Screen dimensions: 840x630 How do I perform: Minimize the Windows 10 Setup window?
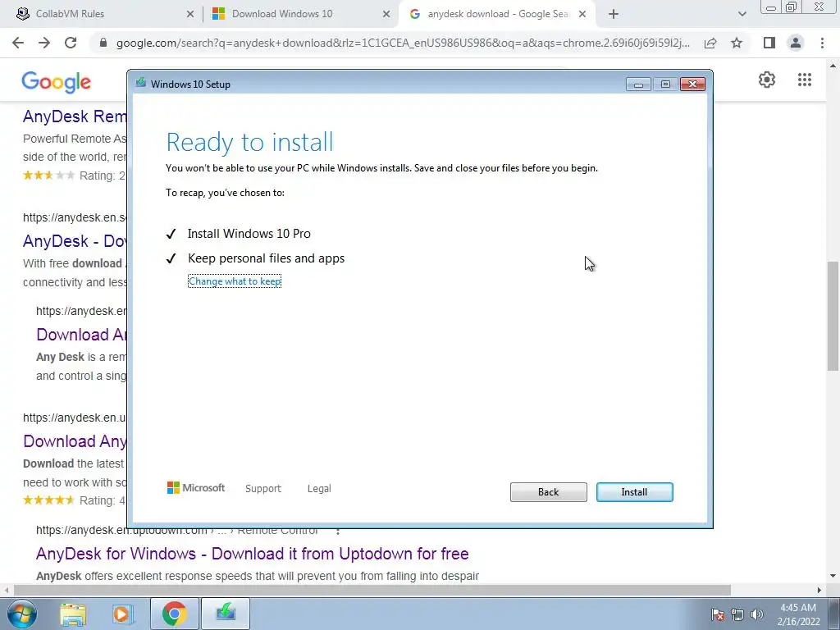click(x=638, y=84)
